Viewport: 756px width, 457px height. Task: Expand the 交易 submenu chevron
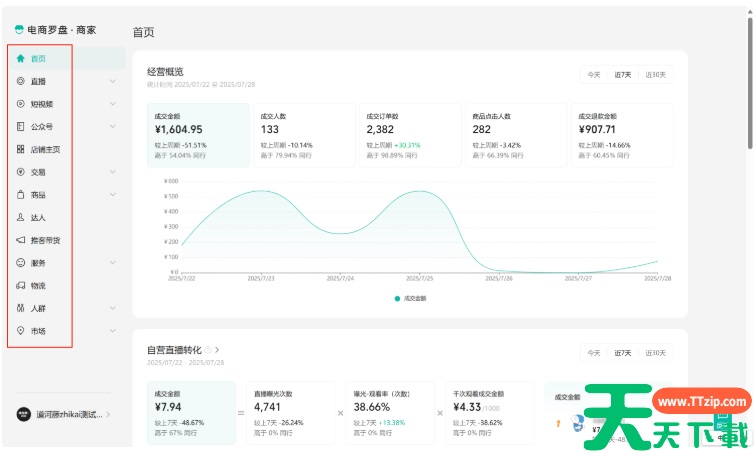pyautogui.click(x=113, y=172)
